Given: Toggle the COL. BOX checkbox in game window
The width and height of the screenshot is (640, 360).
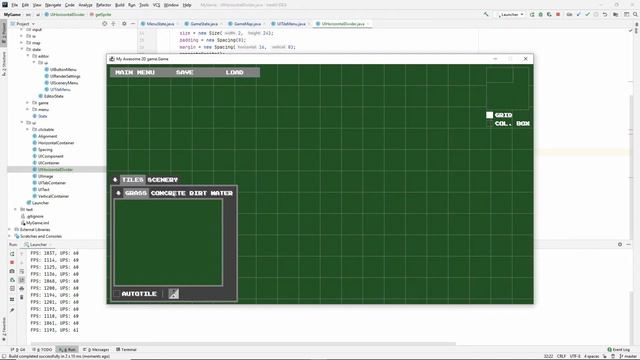Looking at the screenshot, I should (x=489, y=123).
